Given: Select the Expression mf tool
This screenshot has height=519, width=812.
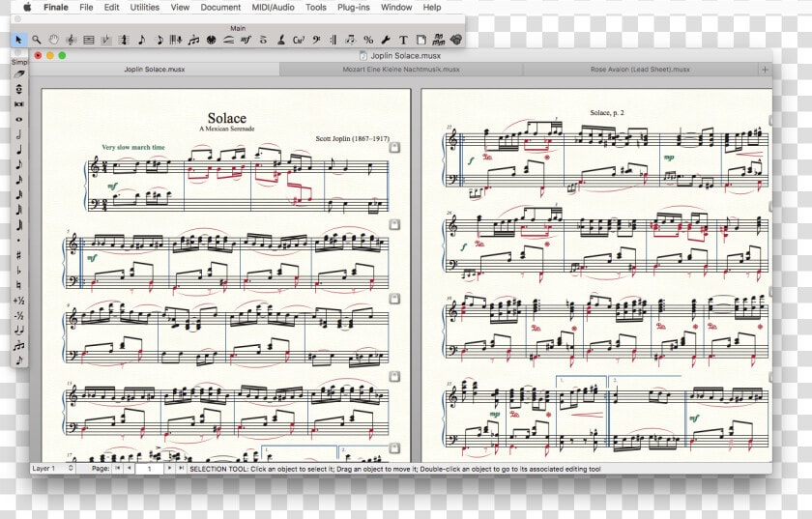Looking at the screenshot, I should (246, 40).
